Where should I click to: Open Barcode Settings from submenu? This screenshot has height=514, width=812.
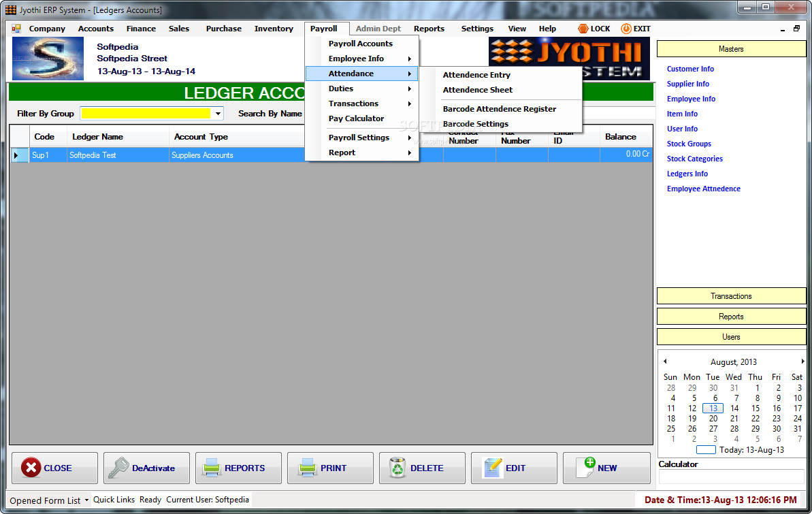[x=475, y=124]
